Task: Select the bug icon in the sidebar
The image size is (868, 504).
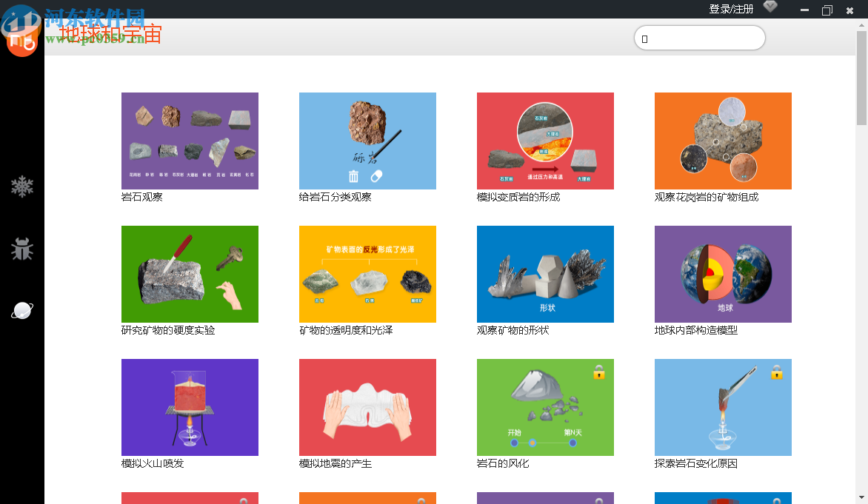Action: [22, 249]
